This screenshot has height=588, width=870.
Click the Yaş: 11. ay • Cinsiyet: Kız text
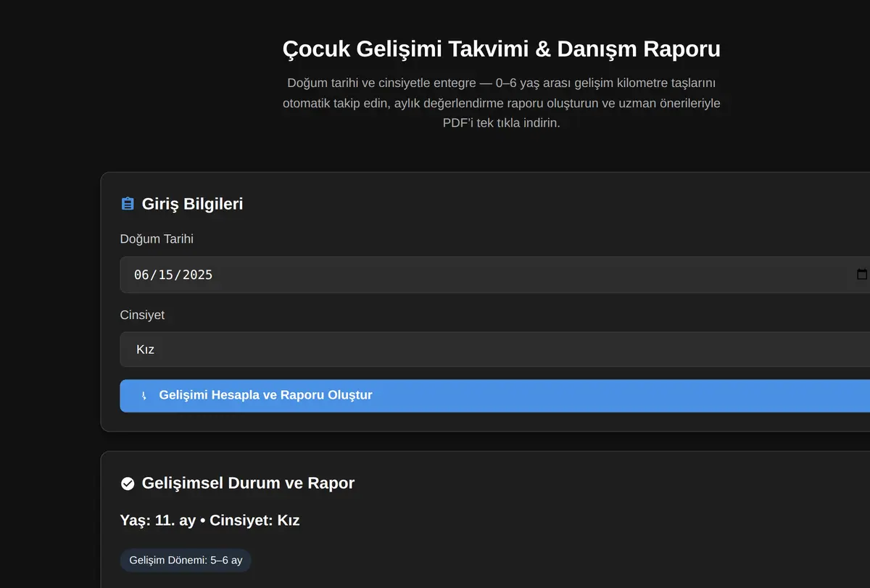coord(210,520)
